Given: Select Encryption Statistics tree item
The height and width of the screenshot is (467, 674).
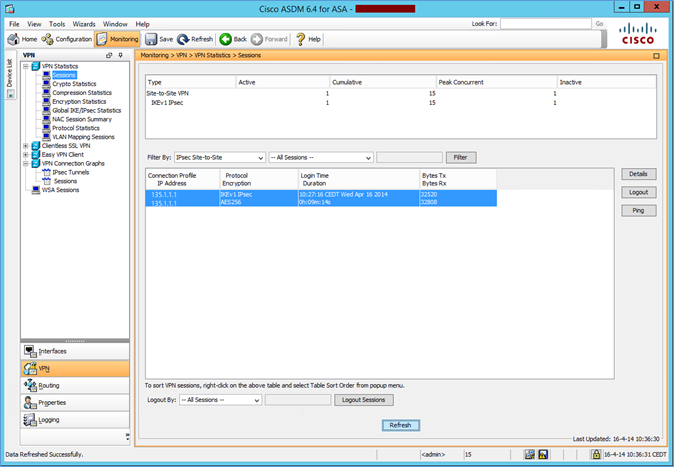Looking at the screenshot, I should click(79, 101).
